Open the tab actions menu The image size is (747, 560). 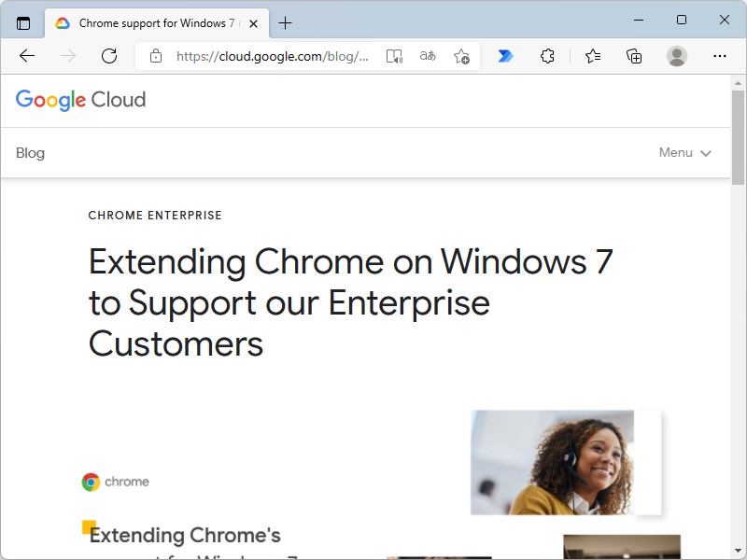(x=22, y=22)
